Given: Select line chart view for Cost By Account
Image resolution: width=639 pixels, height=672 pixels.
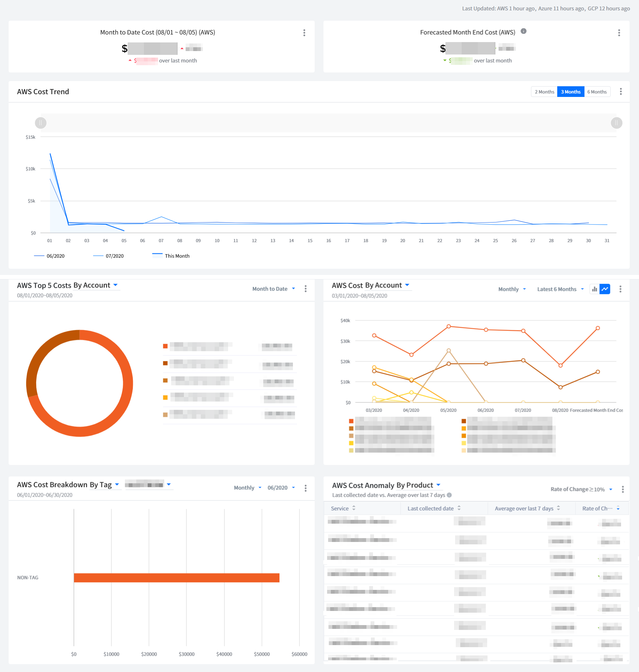Looking at the screenshot, I should [605, 289].
